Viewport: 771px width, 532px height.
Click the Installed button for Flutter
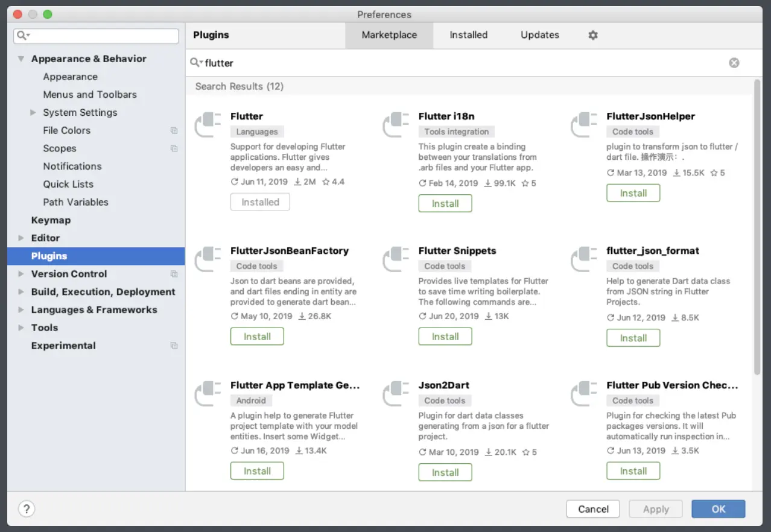click(x=260, y=202)
